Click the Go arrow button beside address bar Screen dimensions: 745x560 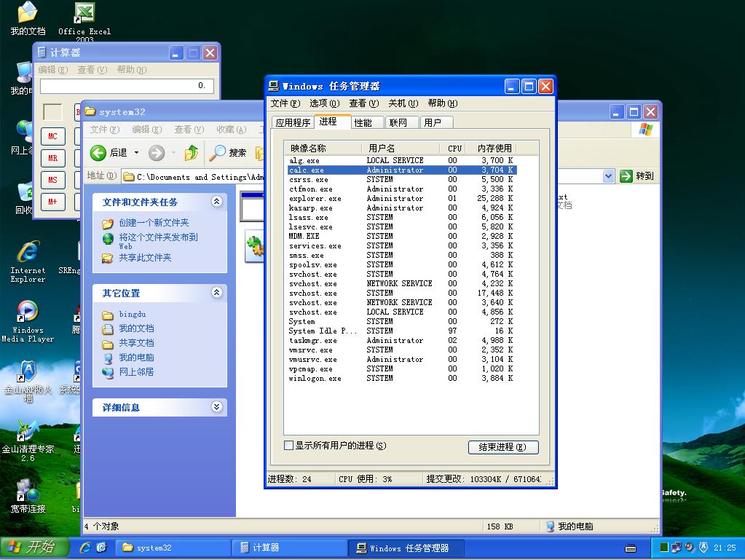[626, 176]
